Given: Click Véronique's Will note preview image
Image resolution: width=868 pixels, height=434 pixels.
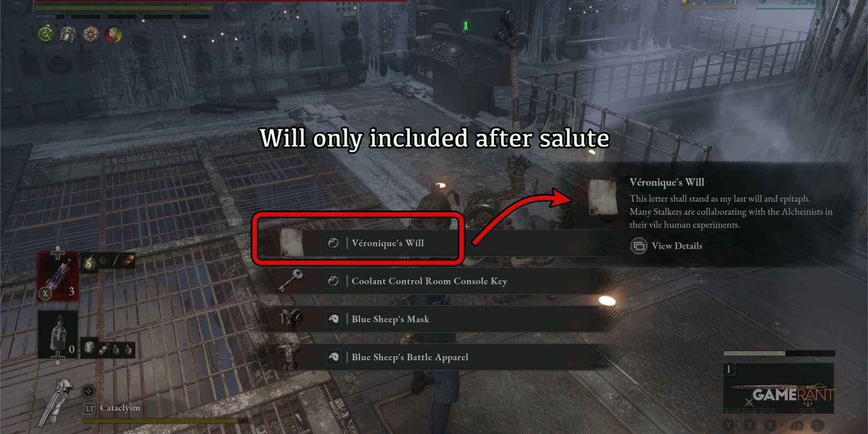Looking at the screenshot, I should tap(601, 197).
